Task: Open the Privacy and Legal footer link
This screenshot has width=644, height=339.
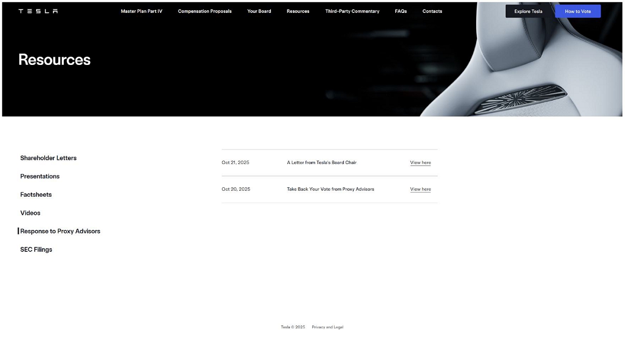Action: point(327,327)
